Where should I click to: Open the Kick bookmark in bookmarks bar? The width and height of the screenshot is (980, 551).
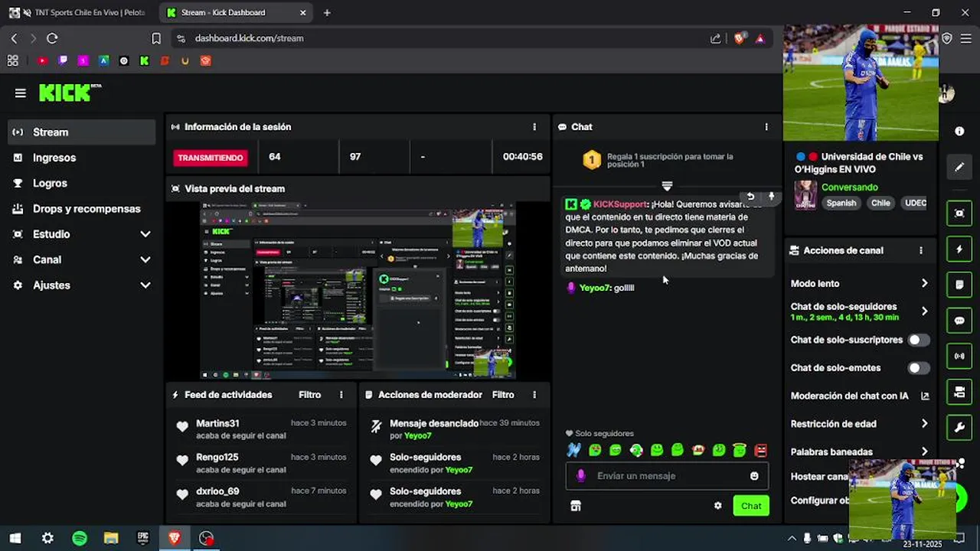point(144,60)
